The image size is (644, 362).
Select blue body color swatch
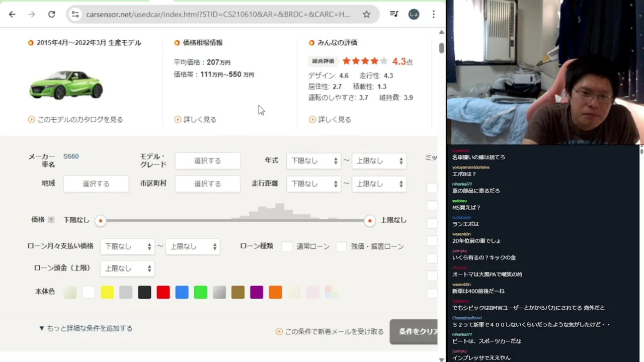[182, 292]
